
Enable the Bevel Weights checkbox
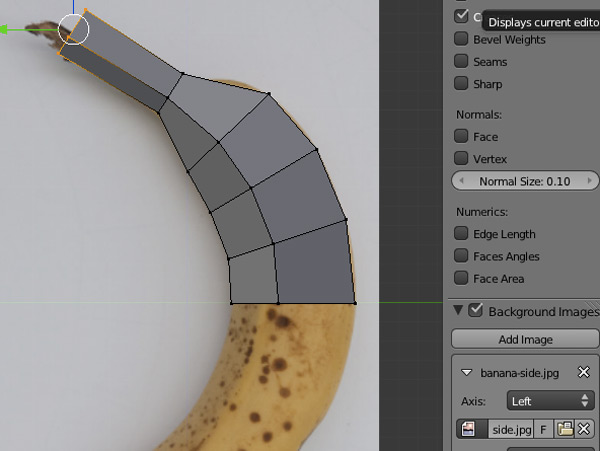[x=461, y=39]
